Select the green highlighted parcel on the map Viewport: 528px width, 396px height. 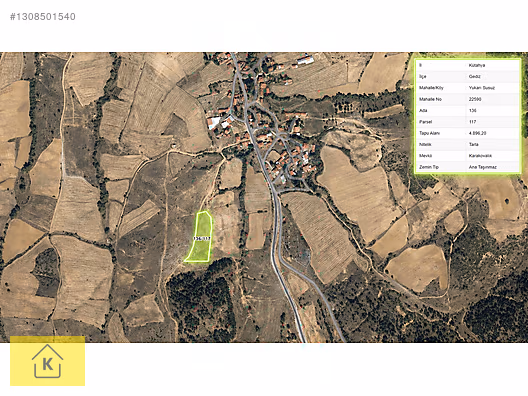click(200, 237)
